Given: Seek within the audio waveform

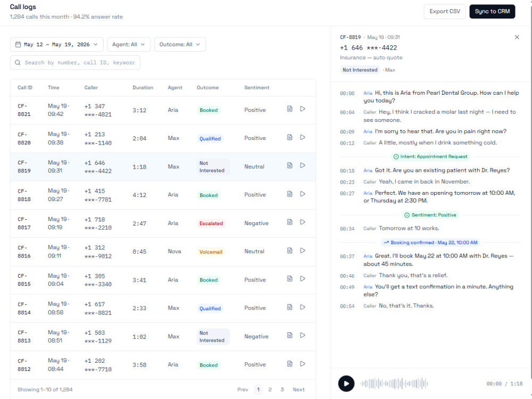Looking at the screenshot, I should [394, 384].
